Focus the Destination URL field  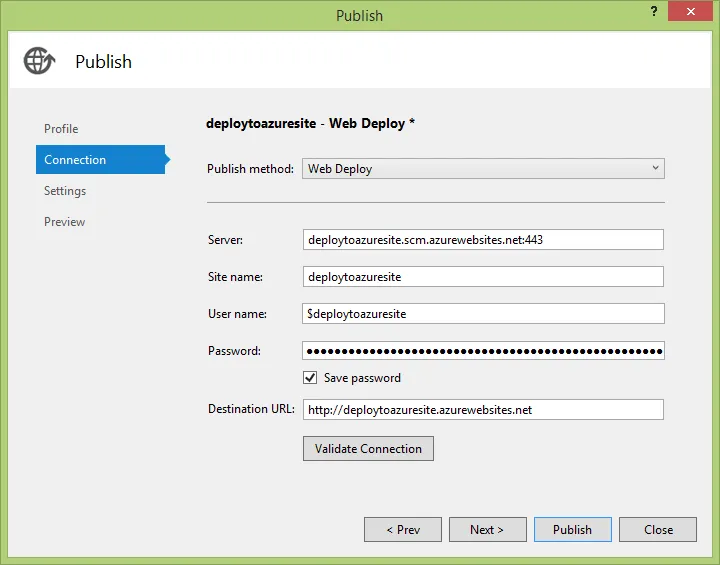(x=483, y=409)
